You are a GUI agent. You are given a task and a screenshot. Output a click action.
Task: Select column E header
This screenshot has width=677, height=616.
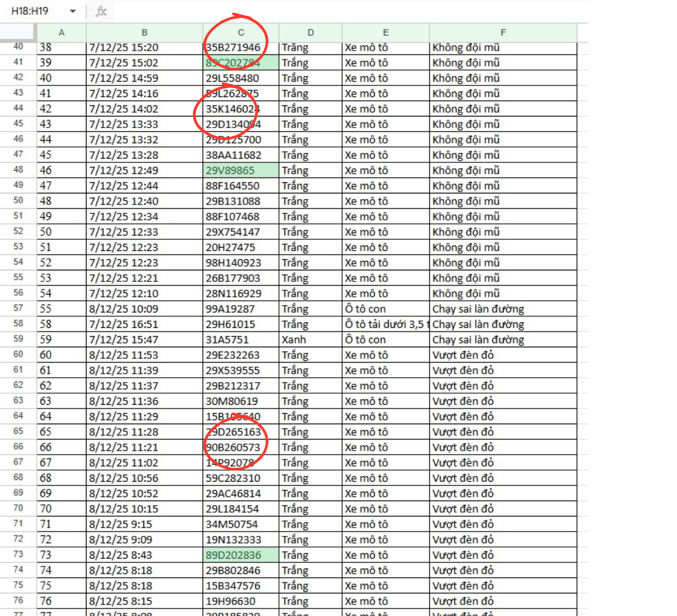[385, 33]
